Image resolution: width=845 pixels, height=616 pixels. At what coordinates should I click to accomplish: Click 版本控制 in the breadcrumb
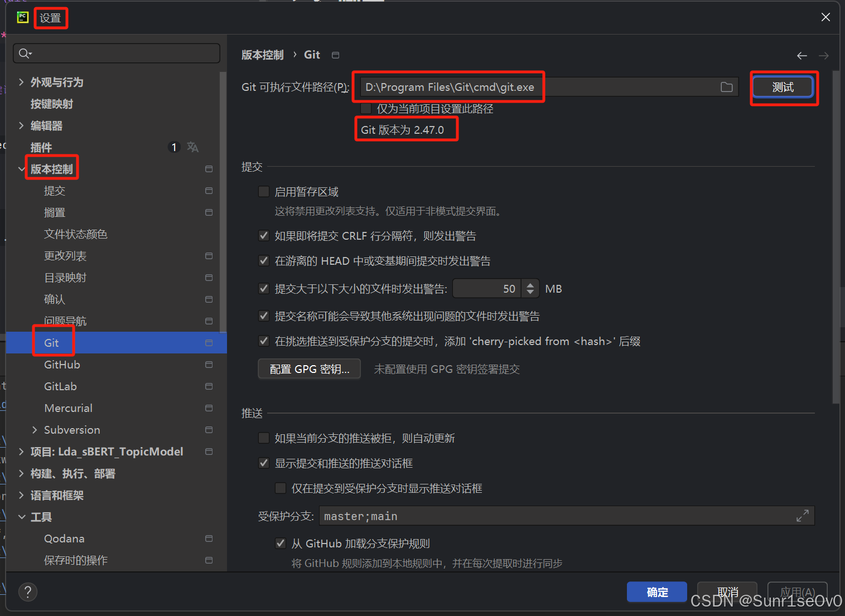[263, 55]
